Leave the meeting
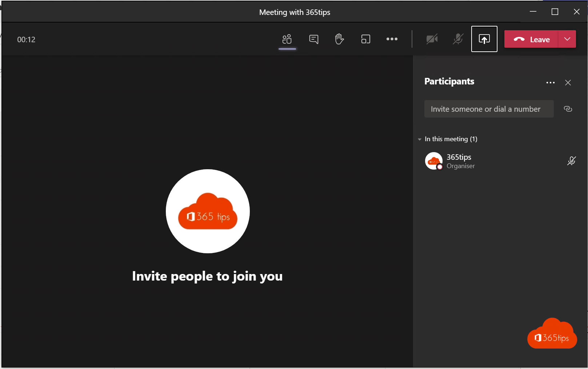Image resolution: width=588 pixels, height=369 pixels. pos(531,39)
